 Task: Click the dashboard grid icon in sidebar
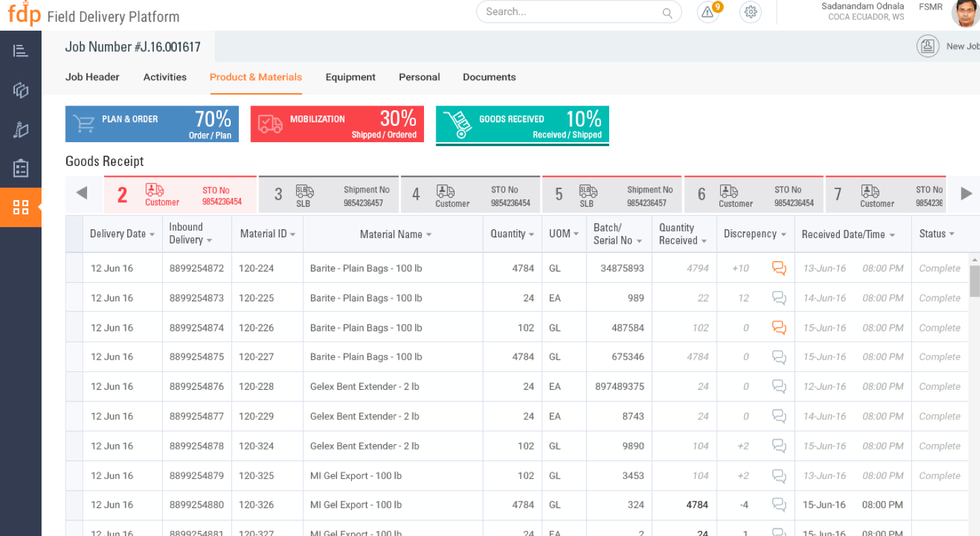pos(21,207)
